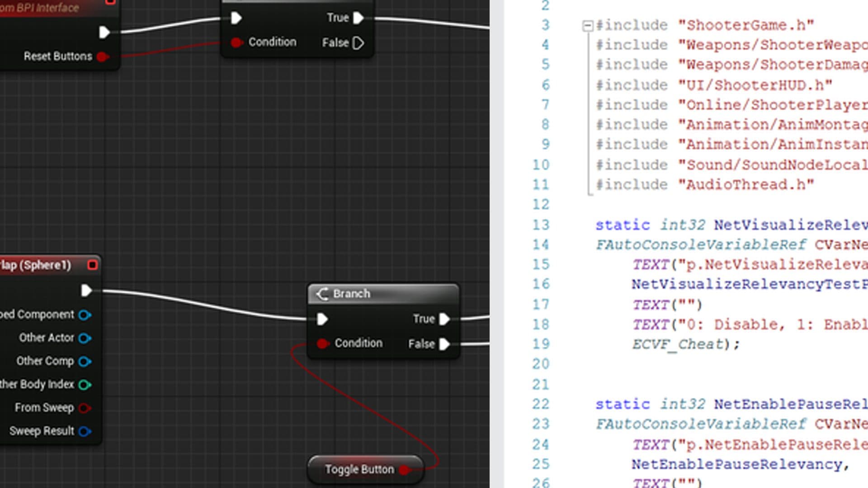Click the Other Actor output pin
This screenshot has width=868, height=488.
click(x=85, y=338)
